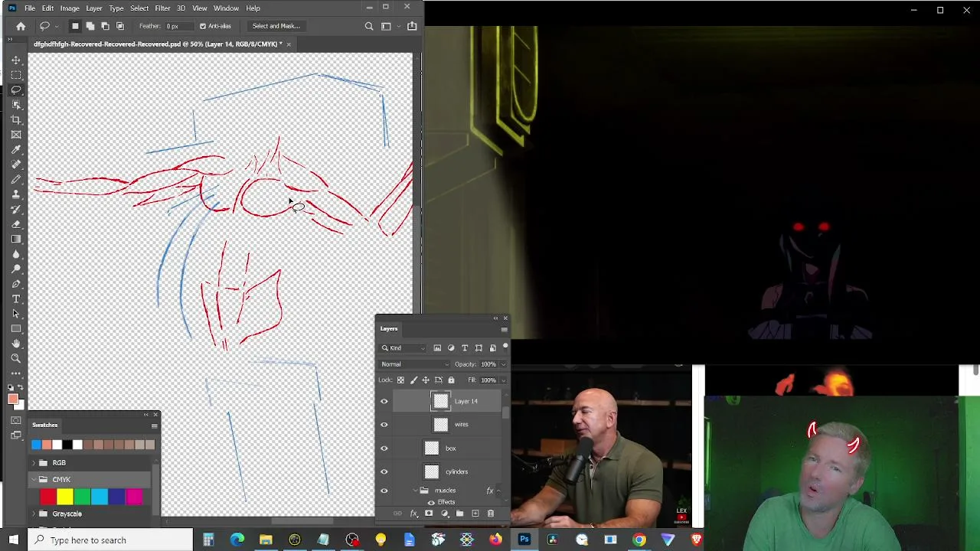Open the Filter menu
Viewport: 980px width, 551px height.
pos(162,8)
